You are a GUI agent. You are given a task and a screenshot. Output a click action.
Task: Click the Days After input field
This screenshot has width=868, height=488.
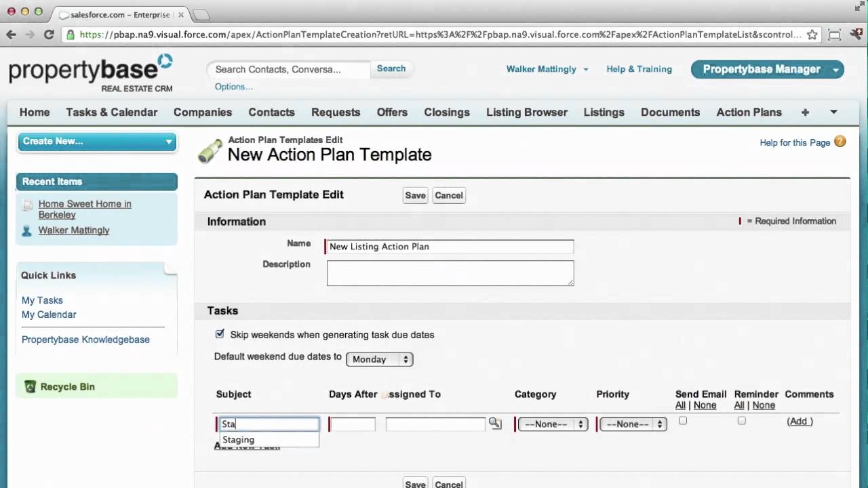(x=353, y=424)
